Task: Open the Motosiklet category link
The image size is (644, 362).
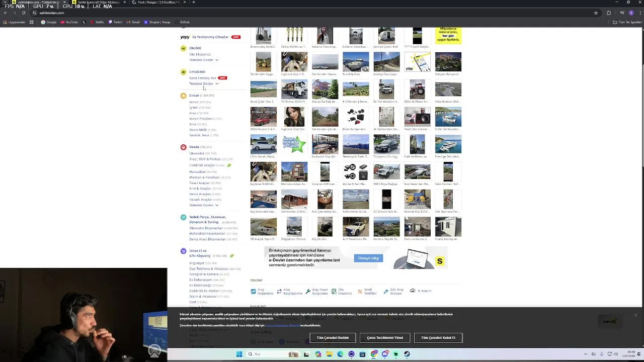Action: (x=198, y=172)
